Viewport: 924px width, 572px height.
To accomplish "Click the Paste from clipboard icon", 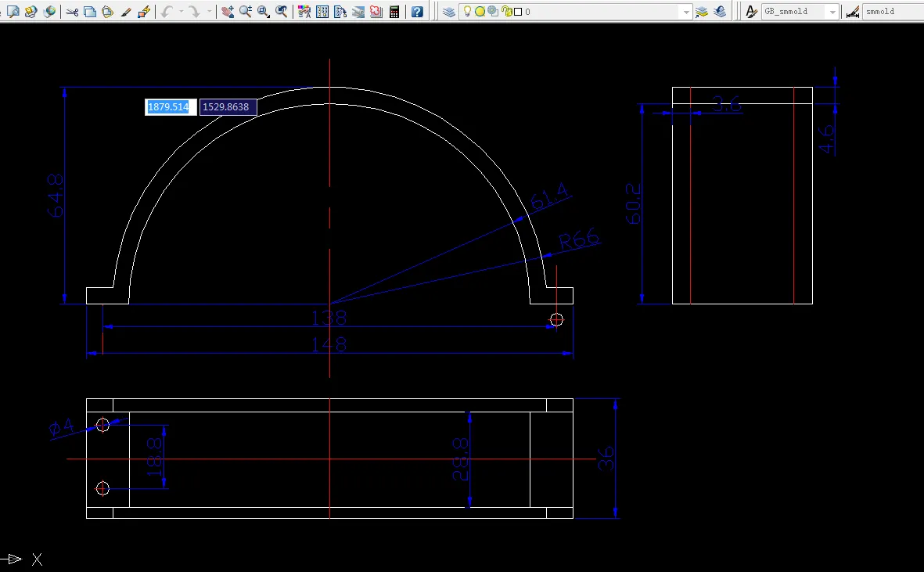I will 107,11.
